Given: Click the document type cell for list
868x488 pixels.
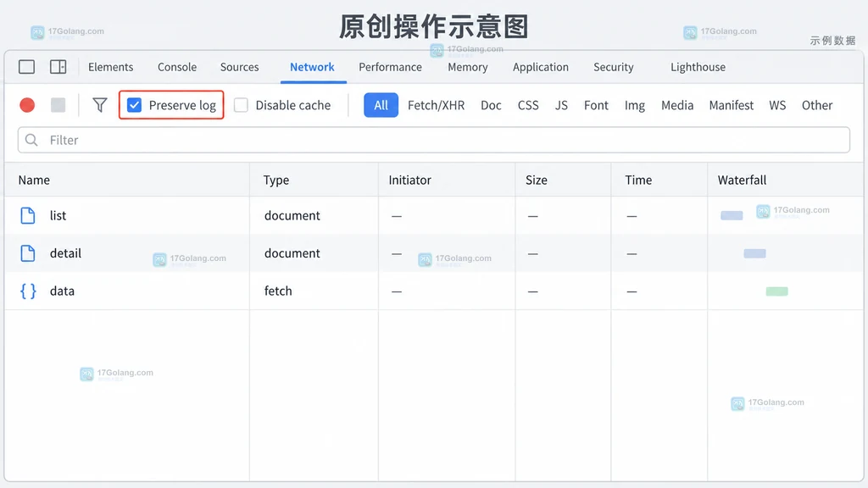Looking at the screenshot, I should [292, 215].
